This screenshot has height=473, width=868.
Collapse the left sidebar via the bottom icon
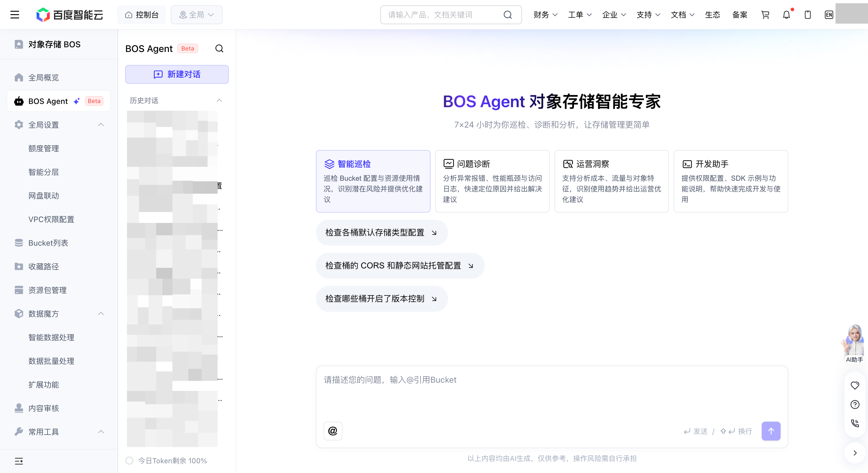pyautogui.click(x=19, y=461)
